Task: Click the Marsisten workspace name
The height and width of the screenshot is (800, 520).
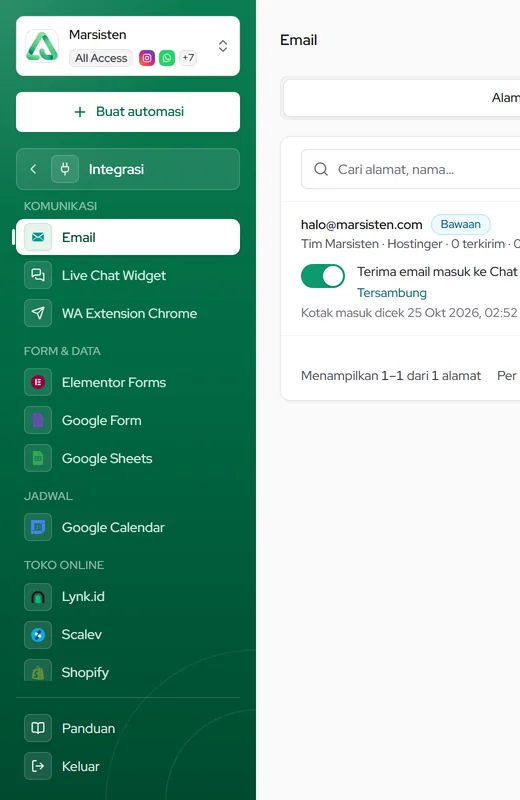Action: point(97,35)
